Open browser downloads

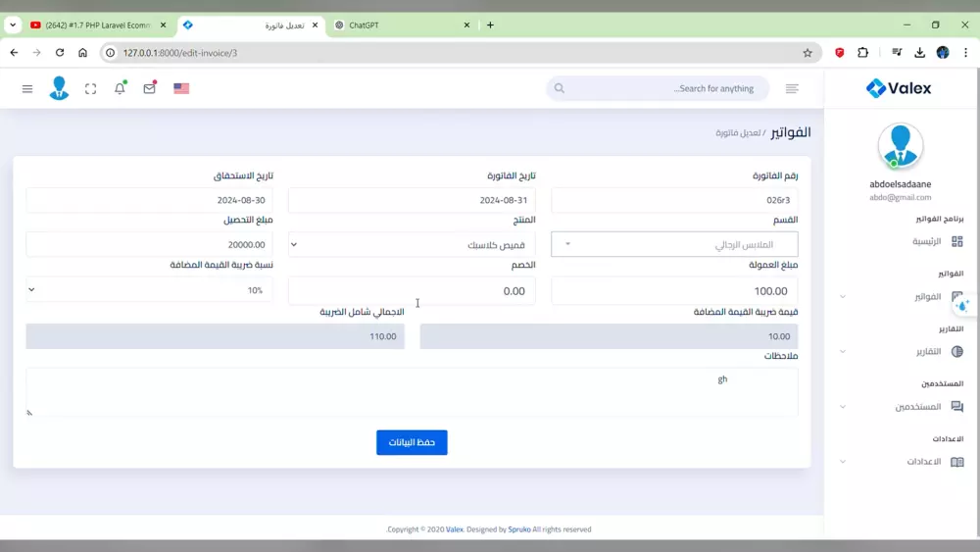click(x=919, y=53)
